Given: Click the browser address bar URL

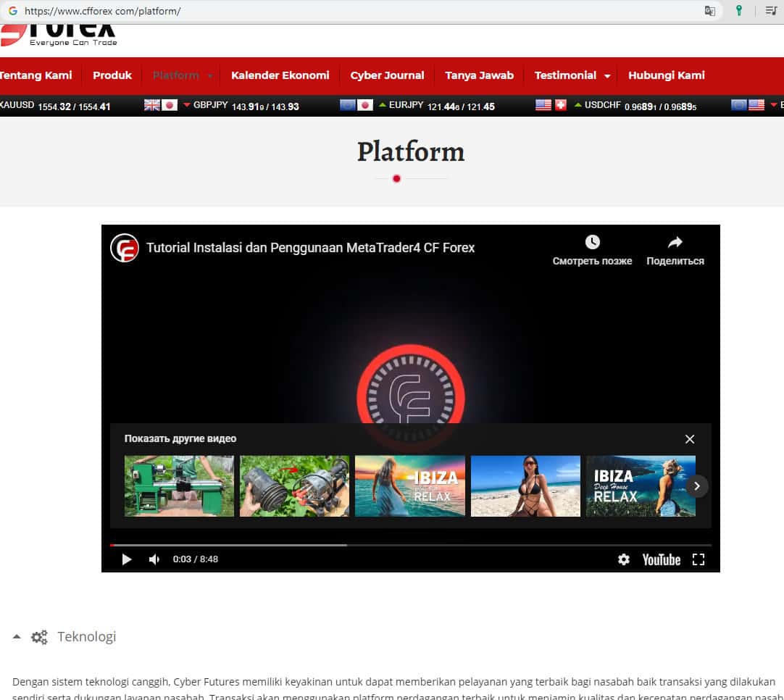Looking at the screenshot, I should (x=102, y=11).
